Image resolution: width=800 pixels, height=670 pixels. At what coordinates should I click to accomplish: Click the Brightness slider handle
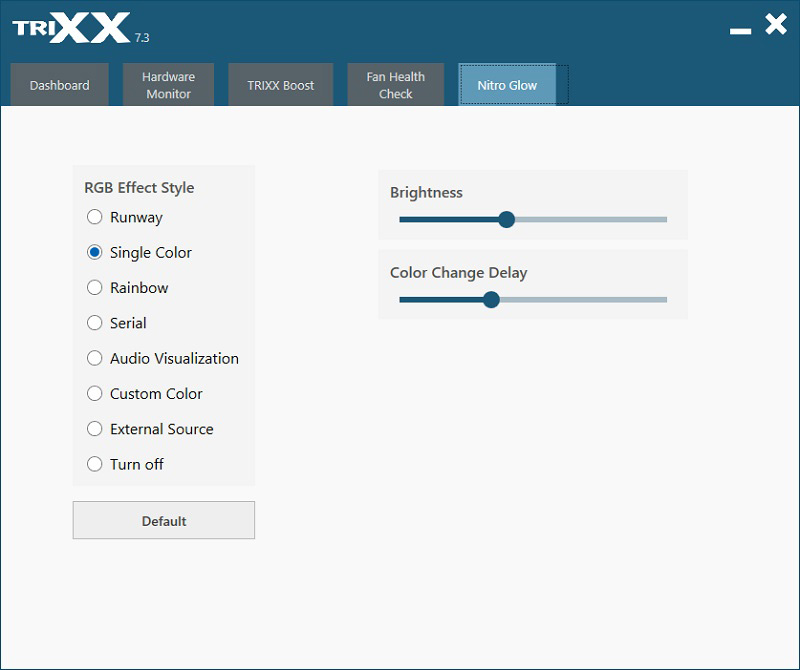pyautogui.click(x=507, y=219)
